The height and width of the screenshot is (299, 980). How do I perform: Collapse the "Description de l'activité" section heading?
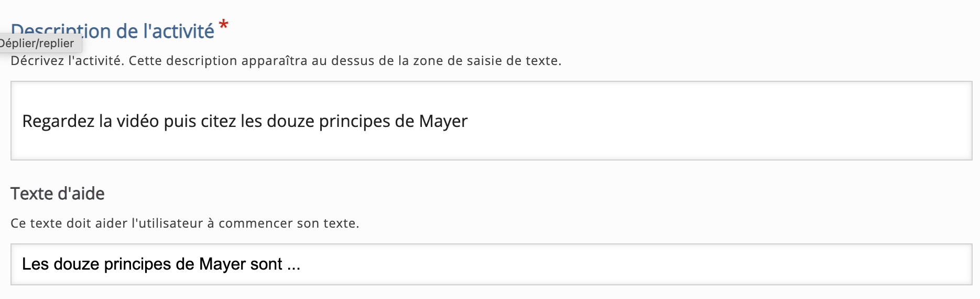coord(113,30)
